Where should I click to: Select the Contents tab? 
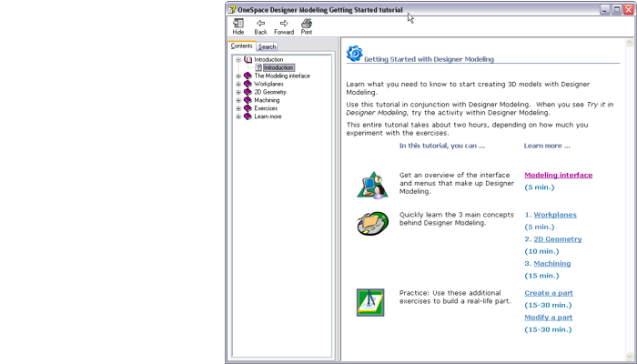coord(241,45)
